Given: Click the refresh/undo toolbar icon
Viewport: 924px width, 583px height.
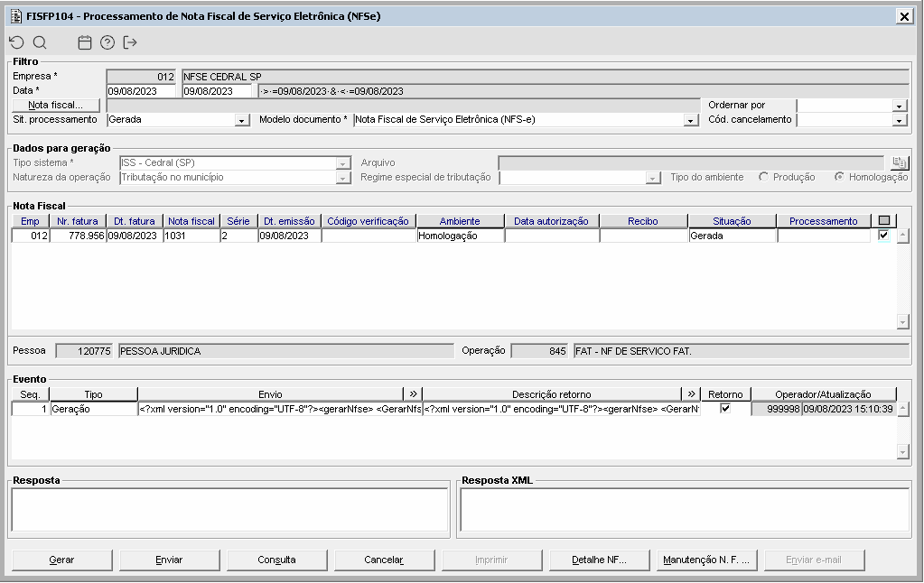Looking at the screenshot, I should tap(16, 42).
